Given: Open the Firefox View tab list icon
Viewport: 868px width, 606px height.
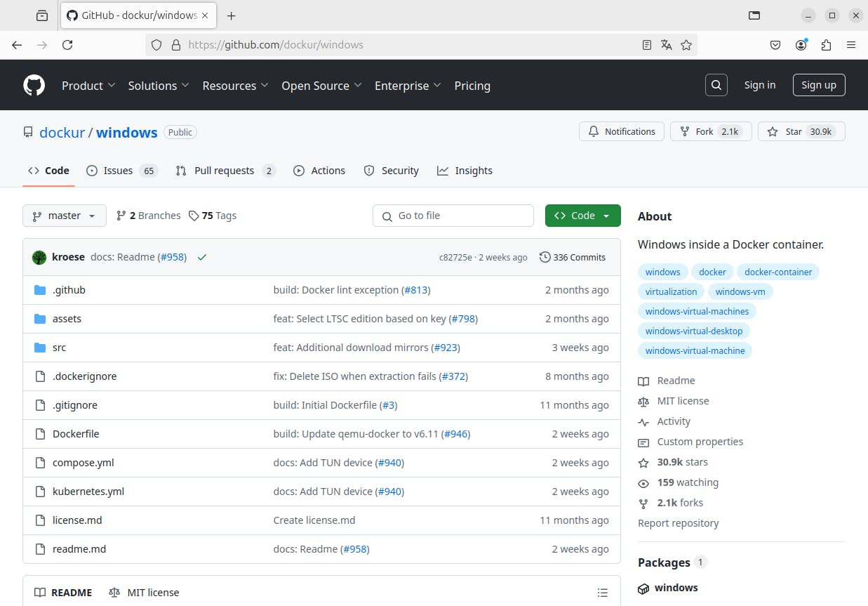Looking at the screenshot, I should tap(42, 15).
